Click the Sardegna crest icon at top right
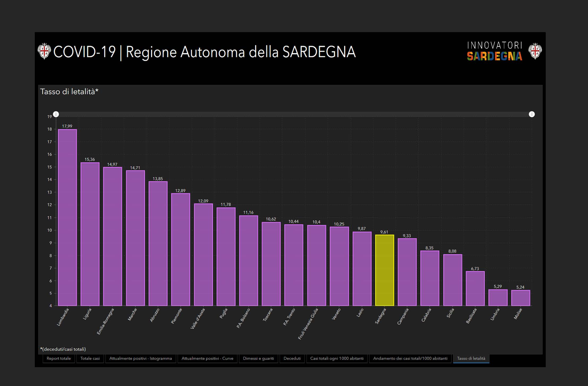588x386 pixels. click(x=535, y=51)
